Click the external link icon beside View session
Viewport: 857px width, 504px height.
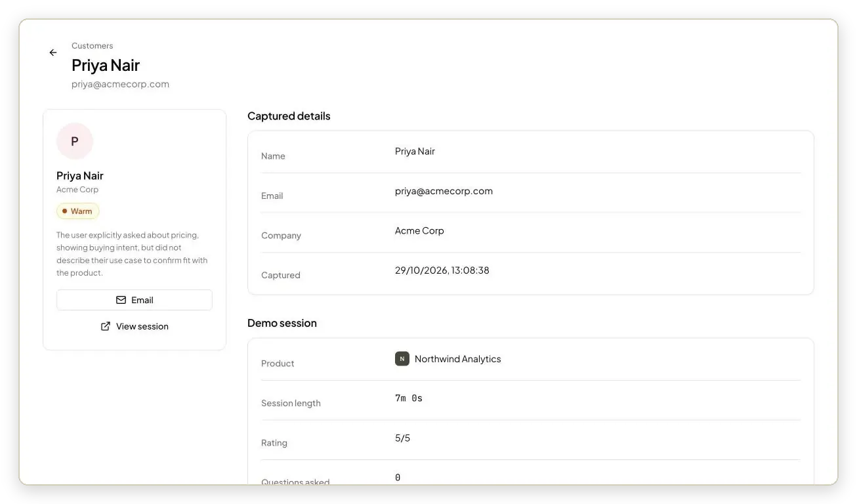[x=105, y=326]
